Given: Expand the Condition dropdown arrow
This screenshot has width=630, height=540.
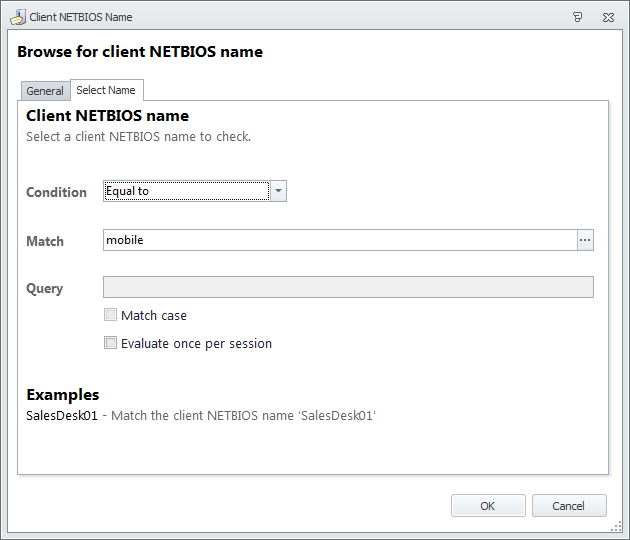Looking at the screenshot, I should [278, 191].
